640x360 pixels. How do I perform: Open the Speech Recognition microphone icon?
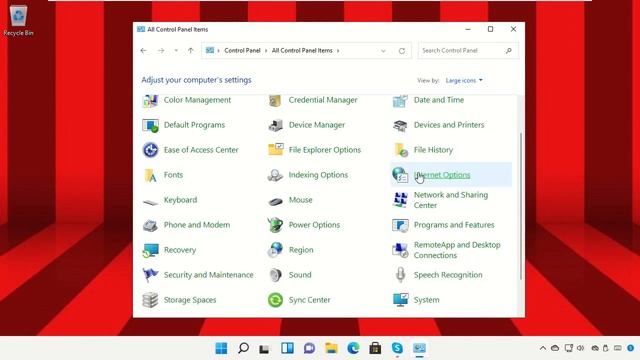[x=400, y=275]
